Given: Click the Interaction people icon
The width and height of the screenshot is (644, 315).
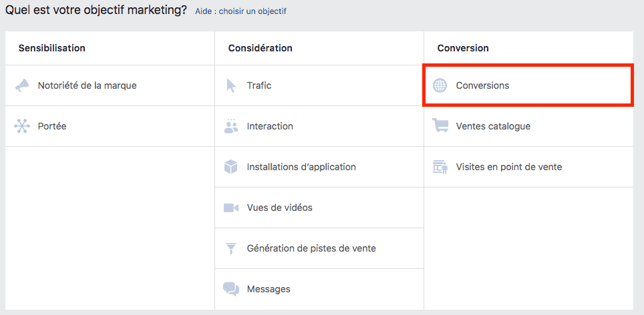Looking at the screenshot, I should [231, 126].
